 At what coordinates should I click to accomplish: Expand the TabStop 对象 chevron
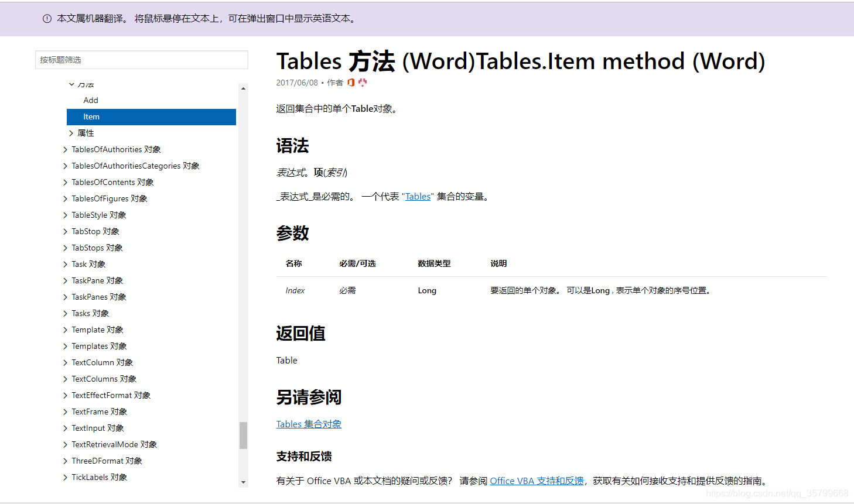coord(65,231)
